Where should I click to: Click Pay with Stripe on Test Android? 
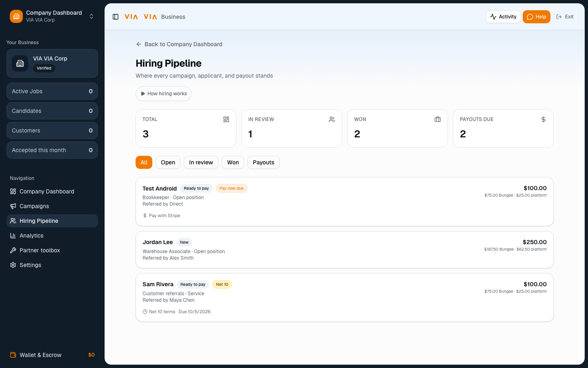point(161,215)
